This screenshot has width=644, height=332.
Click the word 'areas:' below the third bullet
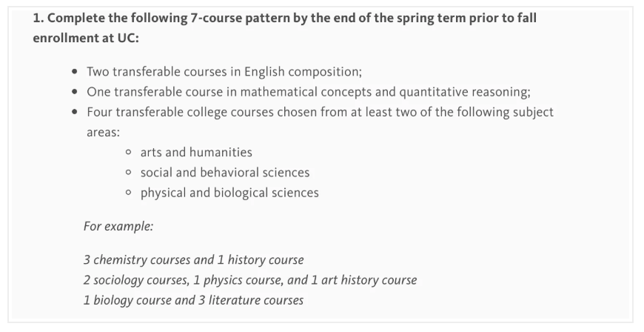(x=103, y=132)
